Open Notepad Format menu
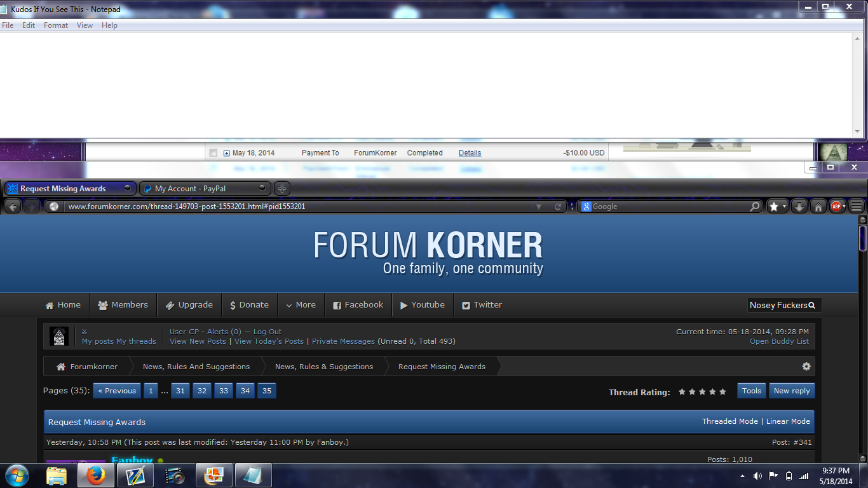This screenshot has width=868, height=488. 56,25
